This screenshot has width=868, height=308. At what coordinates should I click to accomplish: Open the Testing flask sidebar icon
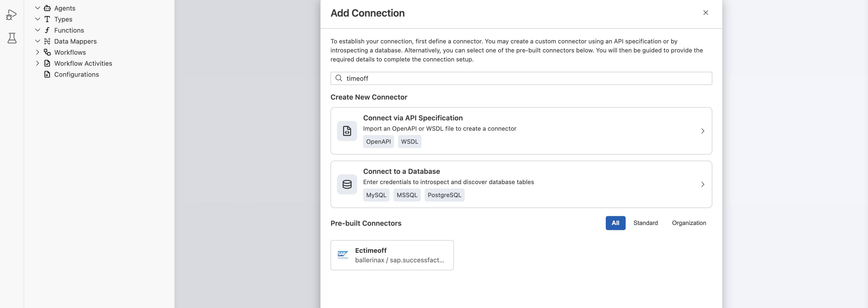[x=12, y=38]
